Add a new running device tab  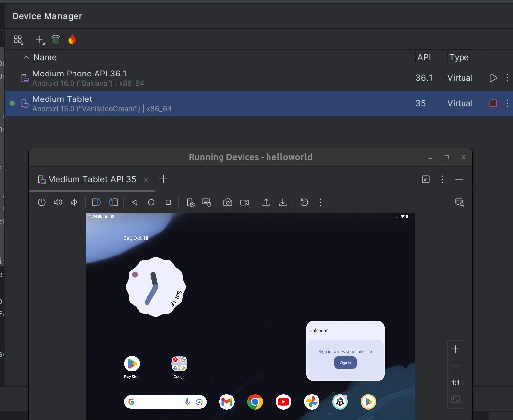pyautogui.click(x=164, y=179)
